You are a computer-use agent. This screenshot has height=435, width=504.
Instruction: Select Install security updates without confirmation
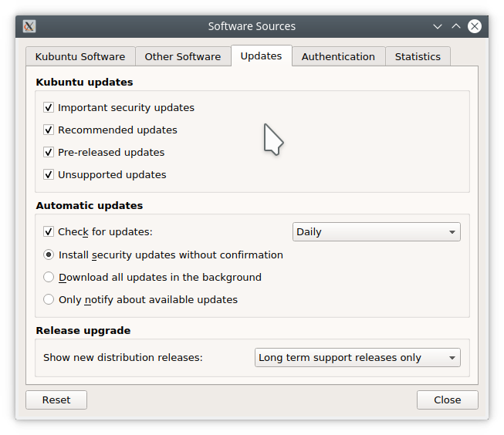[x=49, y=255]
